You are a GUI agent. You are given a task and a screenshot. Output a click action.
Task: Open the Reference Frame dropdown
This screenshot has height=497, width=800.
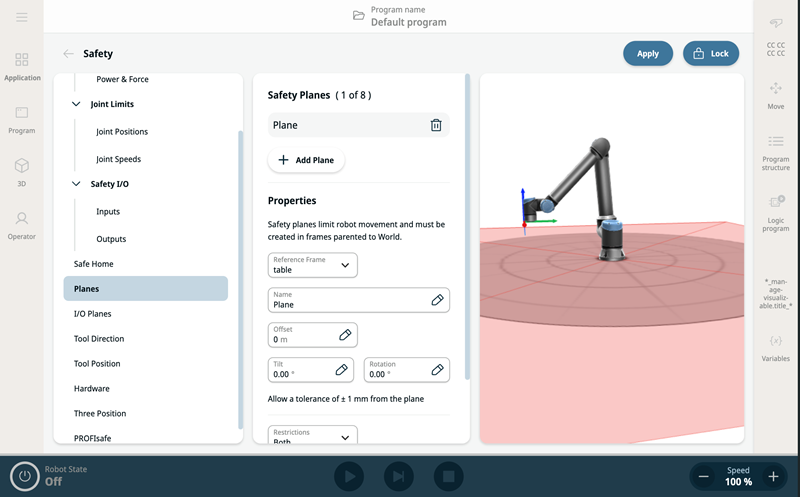pyautogui.click(x=312, y=265)
